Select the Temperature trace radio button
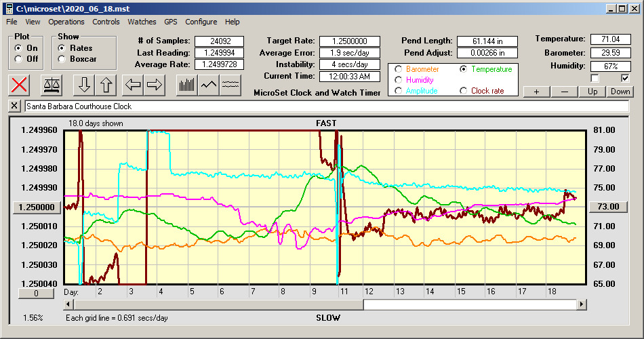The height and width of the screenshot is (339, 644). (463, 69)
